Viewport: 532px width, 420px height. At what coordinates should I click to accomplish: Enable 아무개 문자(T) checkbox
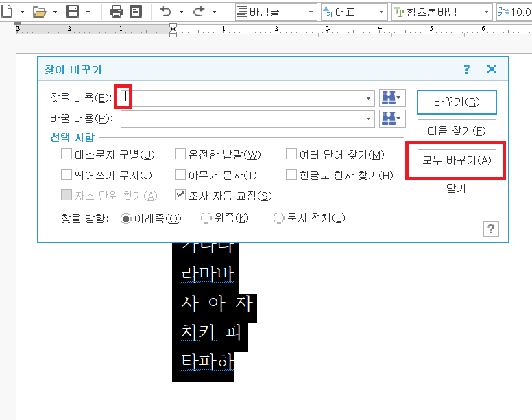(x=180, y=175)
